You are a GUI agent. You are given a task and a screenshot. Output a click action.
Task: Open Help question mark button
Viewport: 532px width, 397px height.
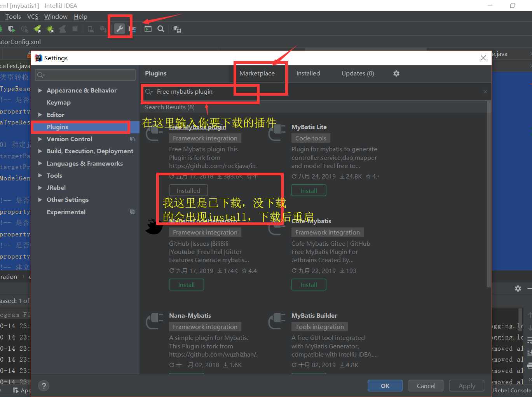(44, 386)
